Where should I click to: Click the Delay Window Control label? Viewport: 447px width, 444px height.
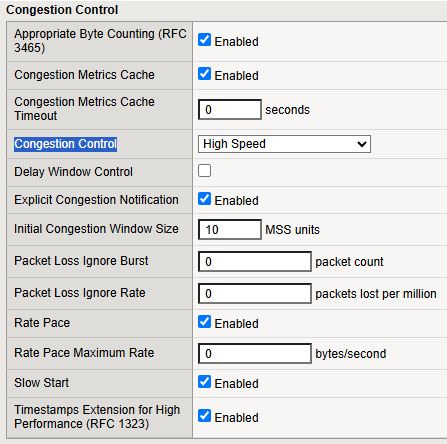point(73,172)
